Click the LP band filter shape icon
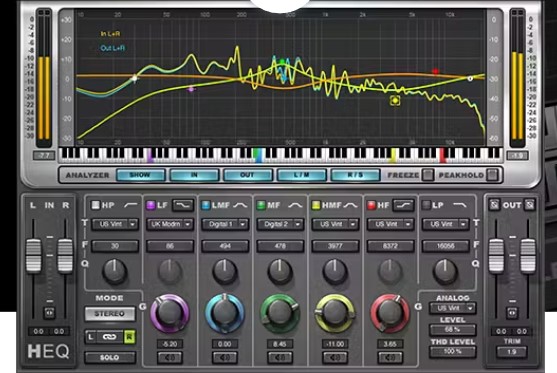This screenshot has height=373, width=557. click(x=459, y=205)
